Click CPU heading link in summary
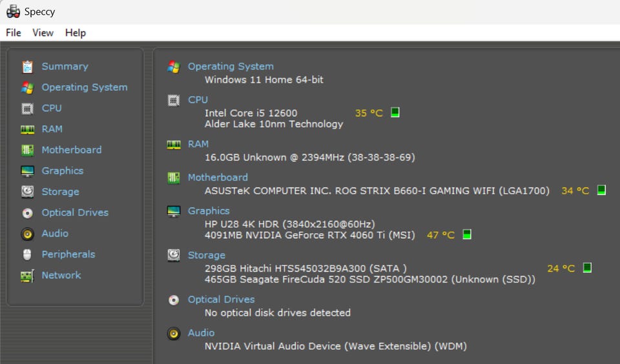Image resolution: width=620 pixels, height=364 pixels. click(198, 99)
